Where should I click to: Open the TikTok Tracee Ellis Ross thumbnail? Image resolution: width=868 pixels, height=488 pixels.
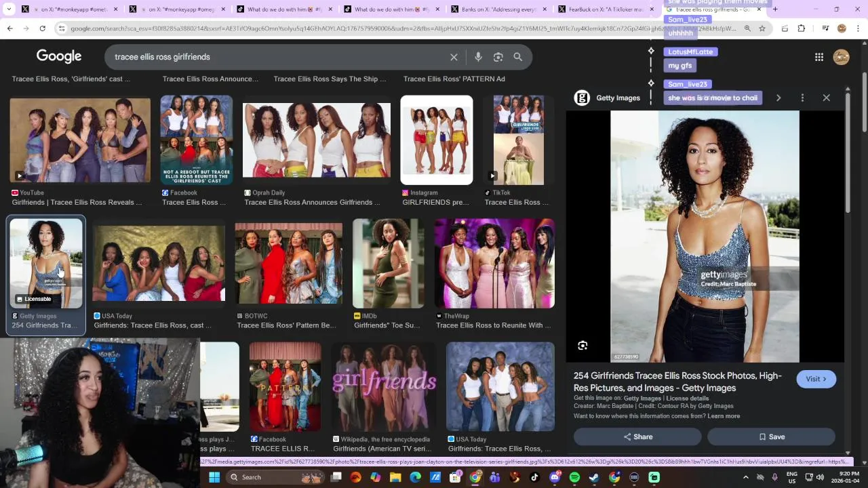(x=518, y=140)
